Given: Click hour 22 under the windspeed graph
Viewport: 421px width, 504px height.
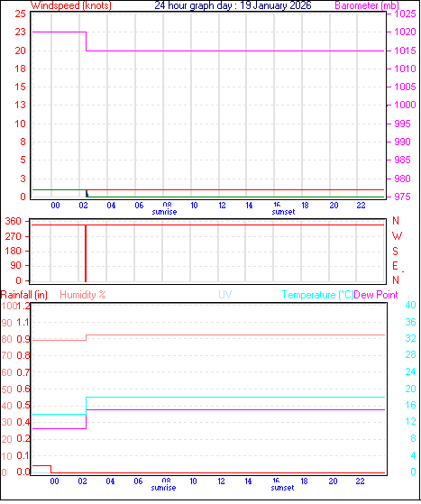Looking at the screenshot, I should [362, 205].
